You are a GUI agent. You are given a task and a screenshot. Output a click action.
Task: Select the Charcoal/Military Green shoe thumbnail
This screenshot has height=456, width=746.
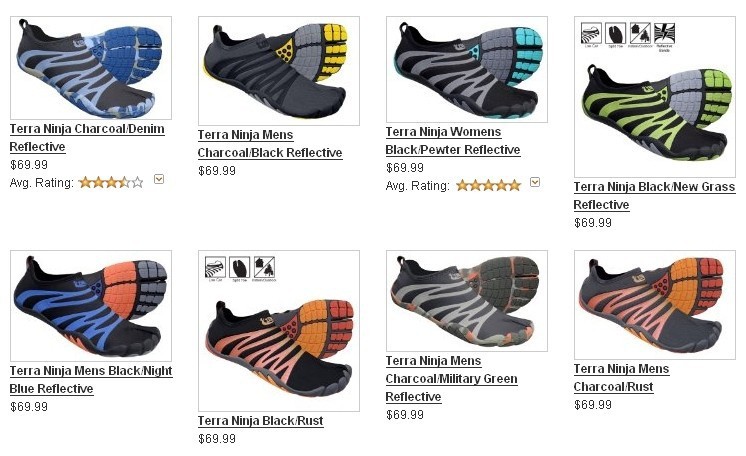(467, 301)
